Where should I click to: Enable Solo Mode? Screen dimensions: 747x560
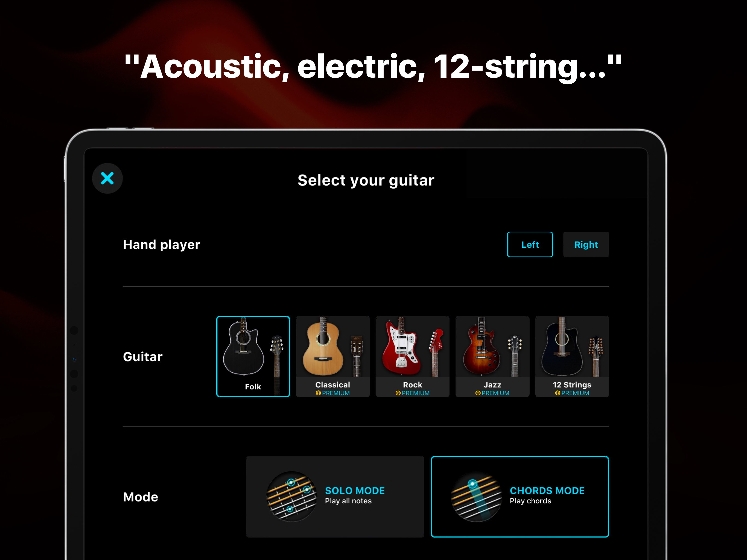335,497
